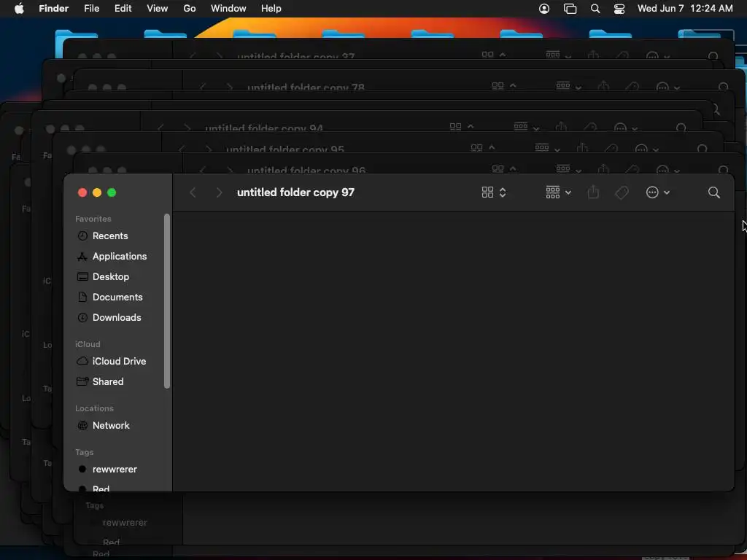Screen dimensions: 747x560
Task: Click Edit Tags icon in copy 95 window
Action: [611, 149]
